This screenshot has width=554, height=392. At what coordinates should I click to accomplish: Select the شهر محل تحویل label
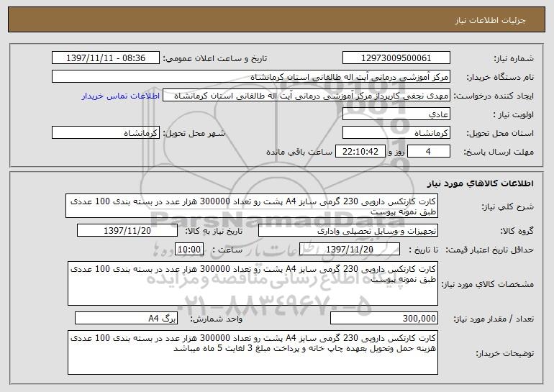[x=194, y=134]
